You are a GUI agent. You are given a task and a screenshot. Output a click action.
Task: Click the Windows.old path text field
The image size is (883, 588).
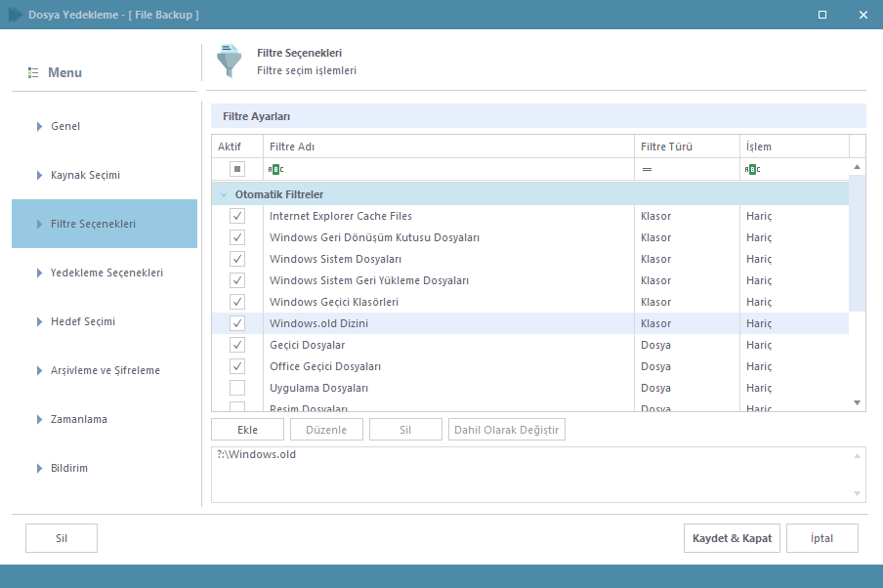[x=532, y=474]
